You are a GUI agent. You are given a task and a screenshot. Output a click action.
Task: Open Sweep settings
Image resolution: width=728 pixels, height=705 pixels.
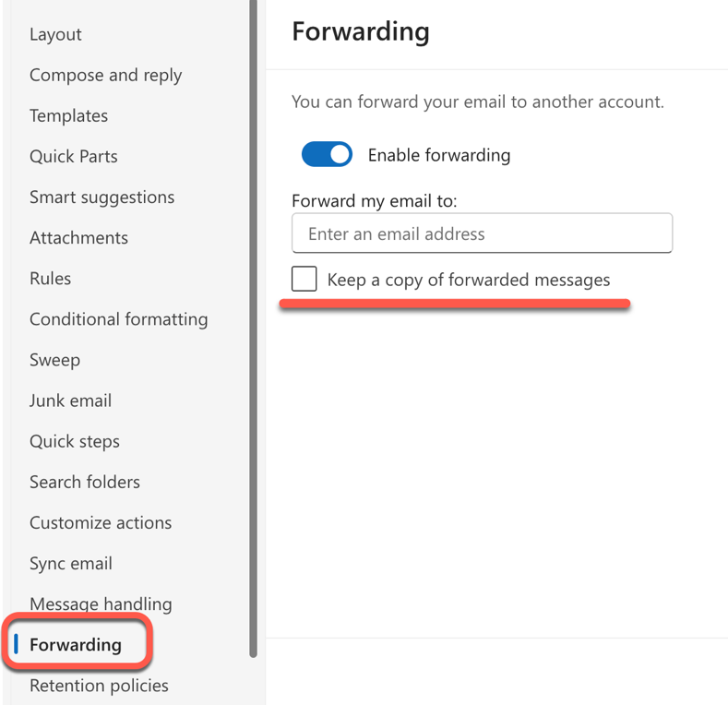[x=54, y=359]
